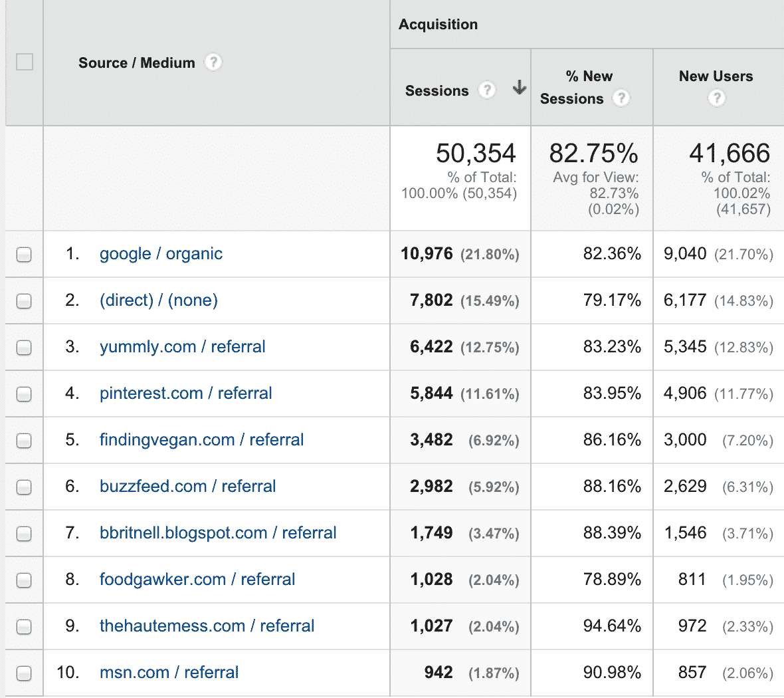
Task: Click bbritnell sessions value 1,749
Action: coord(431,533)
